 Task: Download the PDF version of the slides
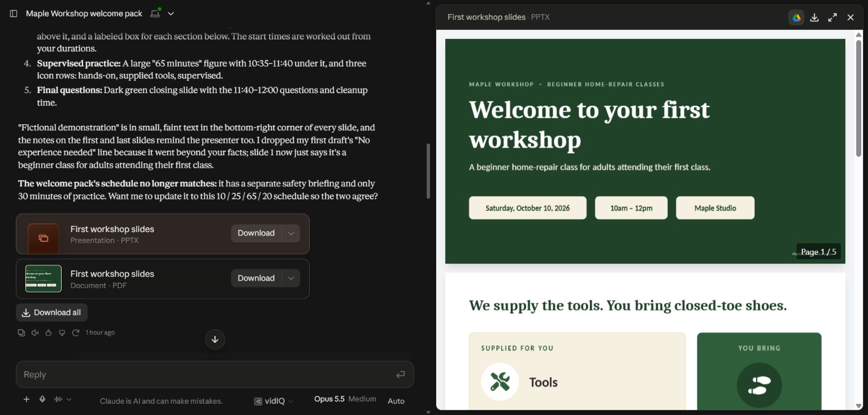click(256, 278)
